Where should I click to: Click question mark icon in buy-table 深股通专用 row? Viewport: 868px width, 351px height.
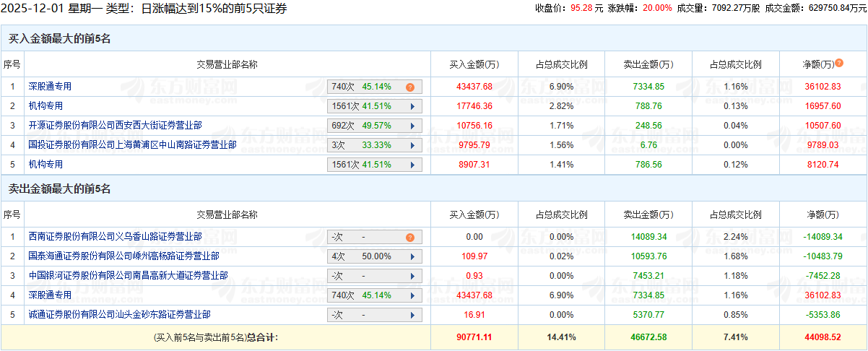tap(410, 87)
